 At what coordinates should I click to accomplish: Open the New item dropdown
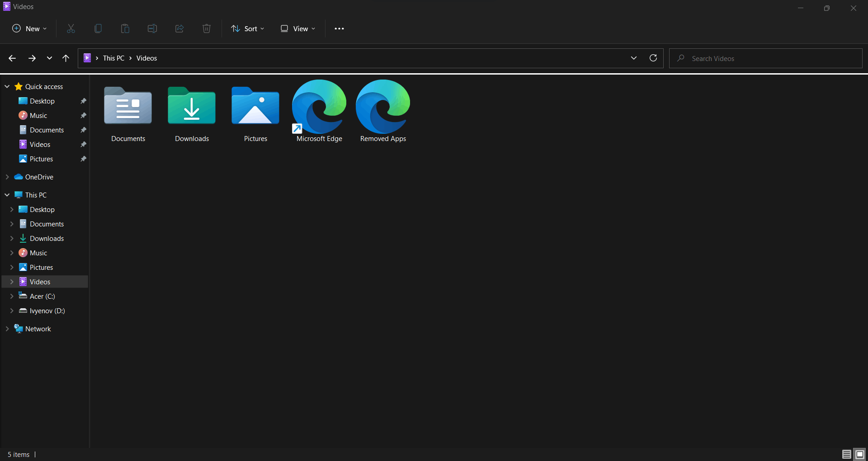click(x=29, y=28)
